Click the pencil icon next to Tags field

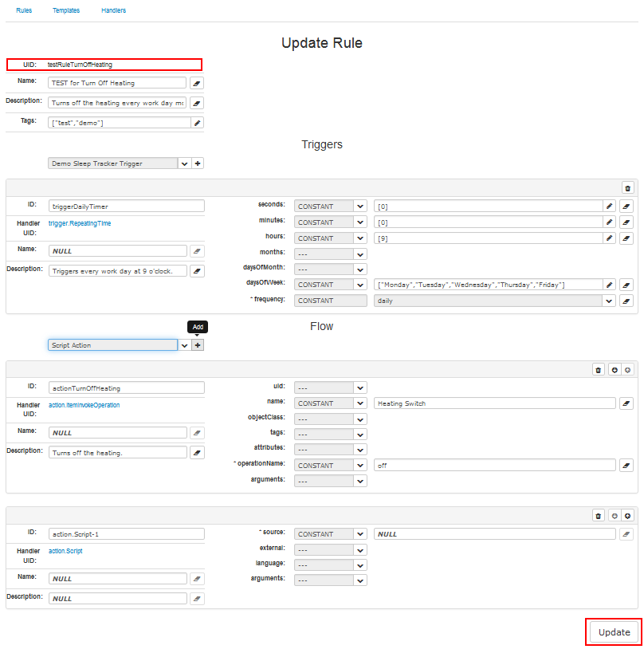(197, 123)
